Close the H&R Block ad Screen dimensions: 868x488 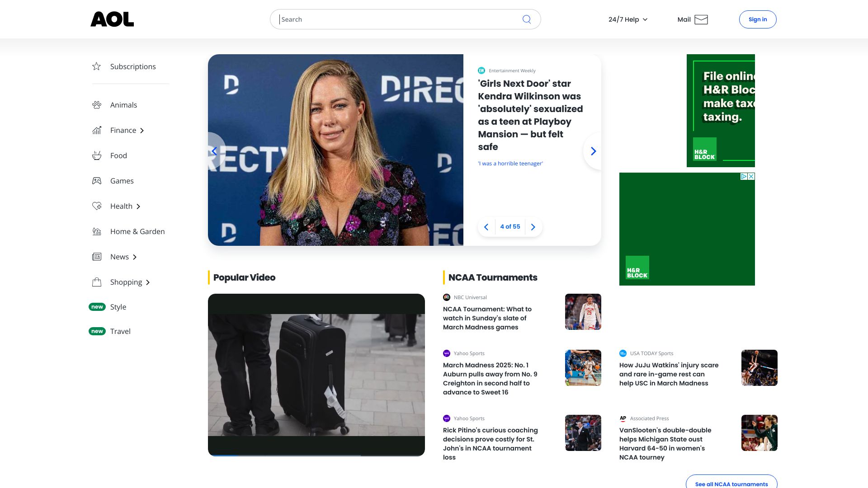[x=751, y=177]
